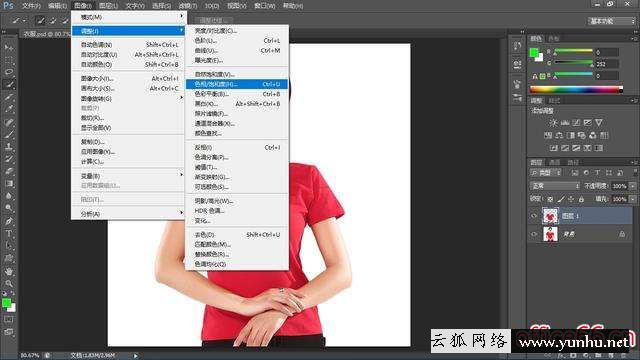This screenshot has width=640, height=360.
Task: Open the layer Opacity slider dropdown arrow
Action: 632,186
